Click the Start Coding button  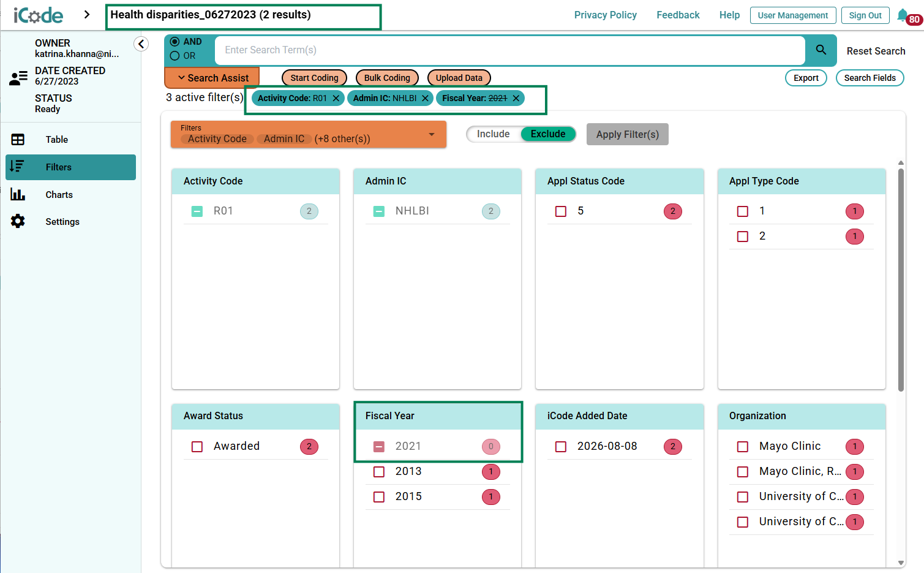tap(314, 78)
